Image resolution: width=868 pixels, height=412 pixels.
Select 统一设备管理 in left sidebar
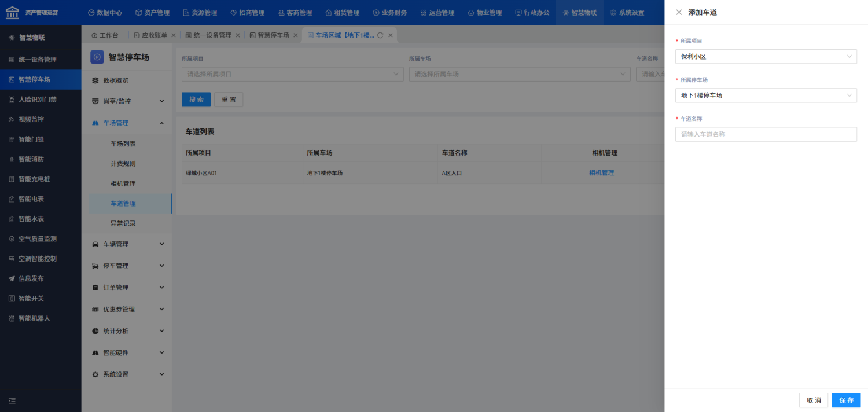[x=41, y=60]
